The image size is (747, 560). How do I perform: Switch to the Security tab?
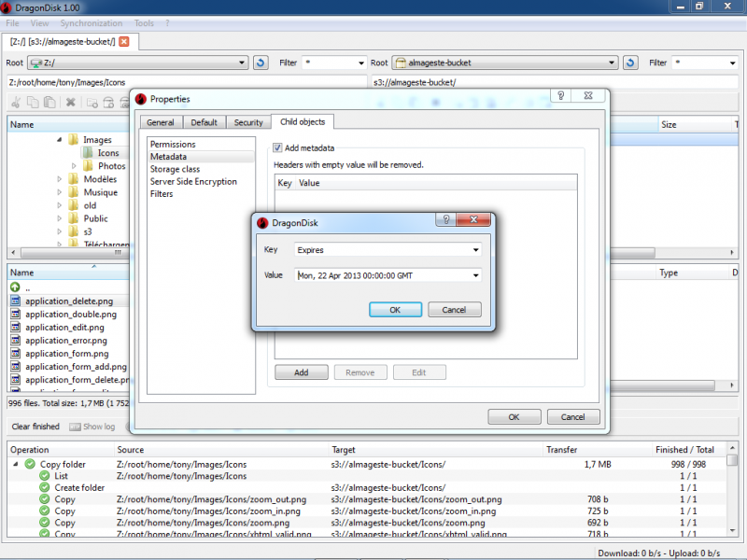pyautogui.click(x=248, y=122)
